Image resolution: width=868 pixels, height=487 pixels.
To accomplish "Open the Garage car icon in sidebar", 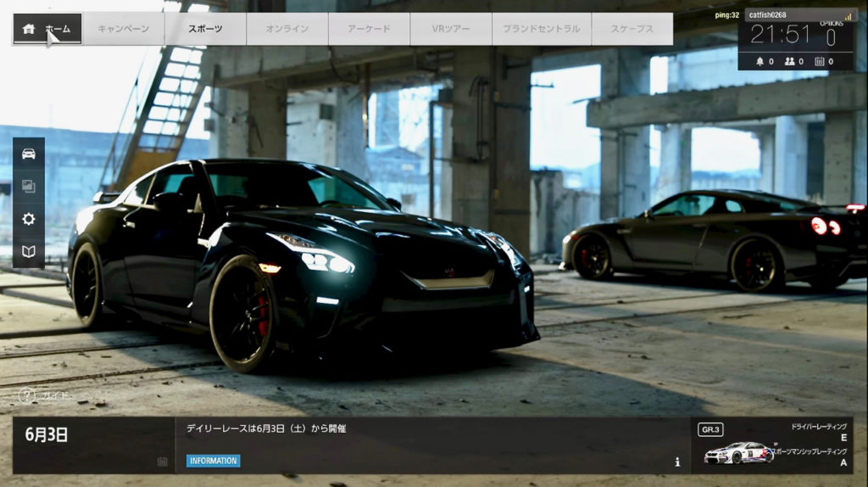I will [29, 154].
